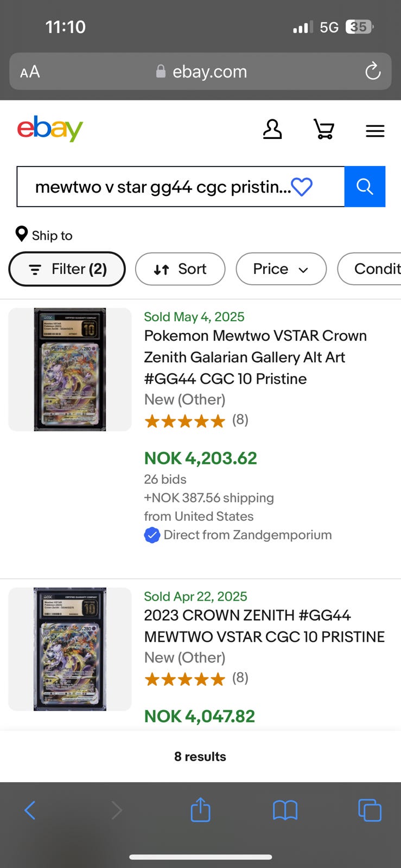Tap the search input field
Screen dimensions: 401x868
pyautogui.click(x=163, y=187)
